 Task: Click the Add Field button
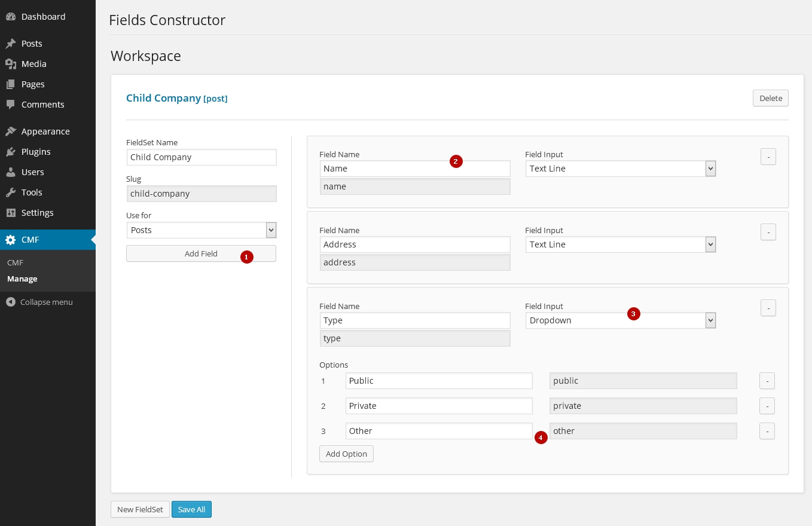201,253
